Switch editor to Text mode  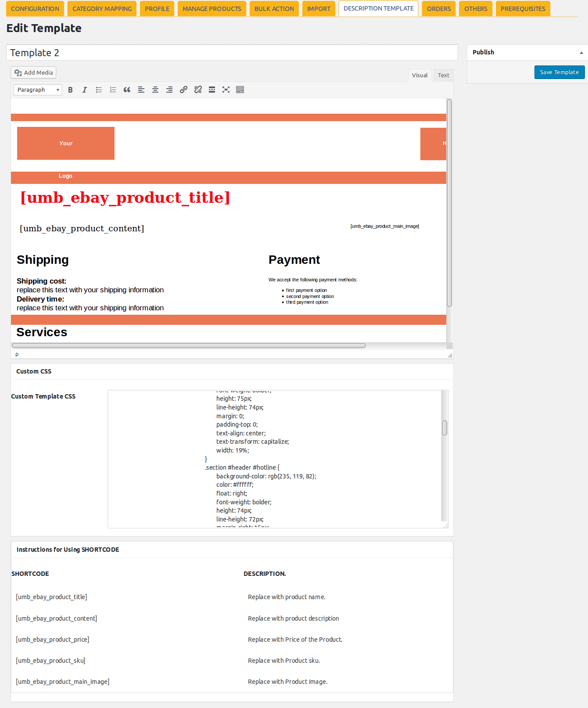coord(444,75)
